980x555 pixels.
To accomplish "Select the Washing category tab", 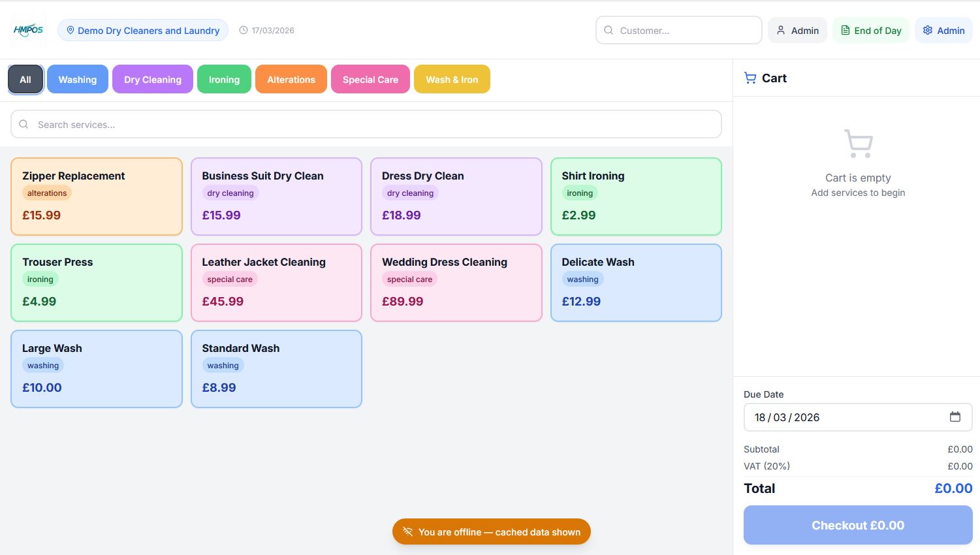I will pos(78,79).
